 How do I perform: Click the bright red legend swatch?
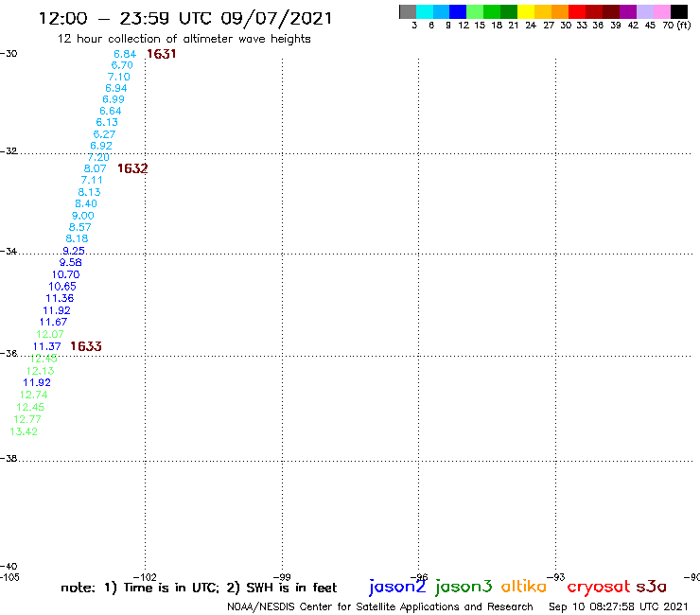[x=577, y=11]
